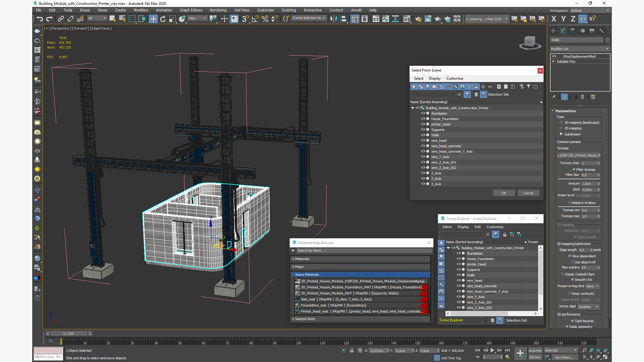This screenshot has width=644, height=362.
Task: Open the Render Setup teapot icon
Action: (x=418, y=19)
